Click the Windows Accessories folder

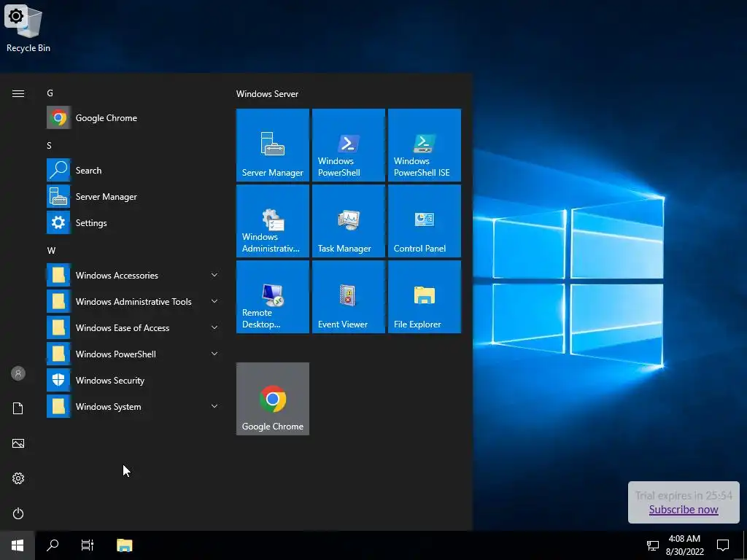[x=134, y=275]
